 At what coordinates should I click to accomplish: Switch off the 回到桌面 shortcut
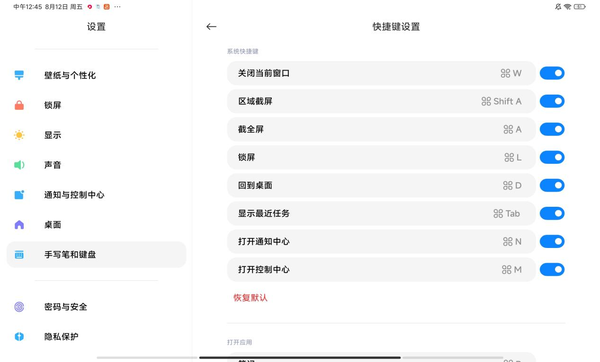point(552,185)
